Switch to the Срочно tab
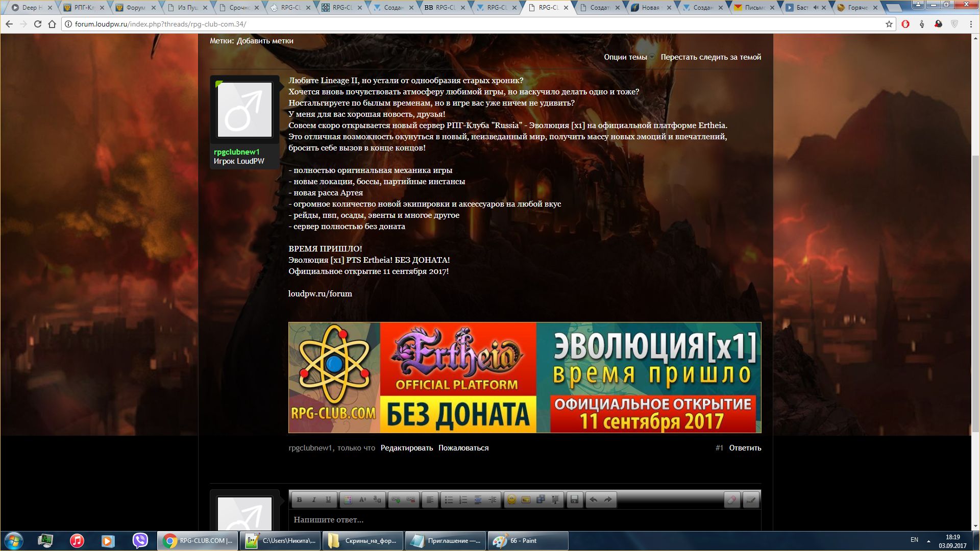 tap(238, 8)
